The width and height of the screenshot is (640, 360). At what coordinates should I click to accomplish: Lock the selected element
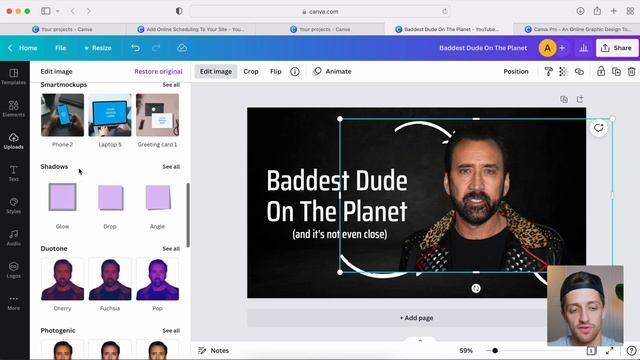(x=601, y=71)
